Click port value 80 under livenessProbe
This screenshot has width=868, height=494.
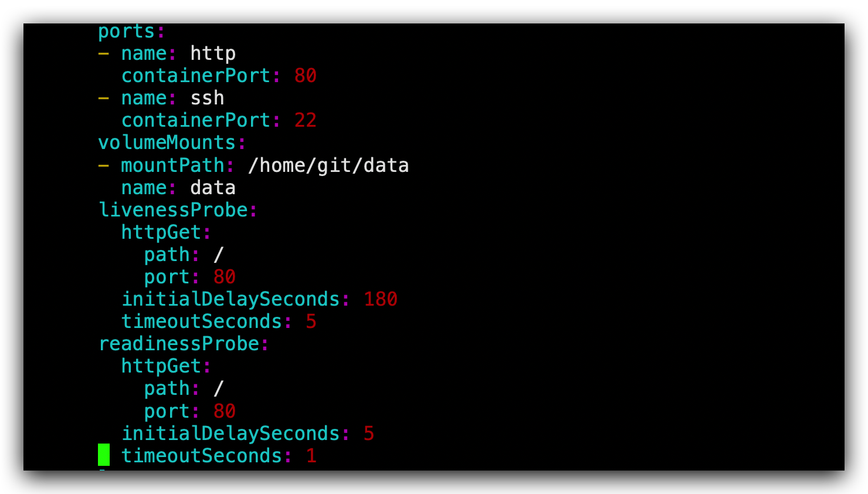[225, 277]
